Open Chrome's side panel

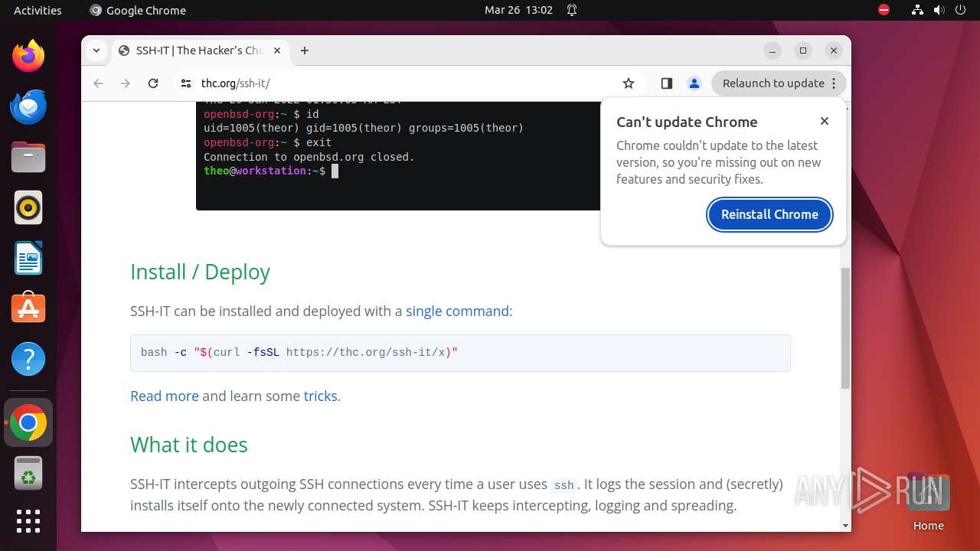[666, 83]
